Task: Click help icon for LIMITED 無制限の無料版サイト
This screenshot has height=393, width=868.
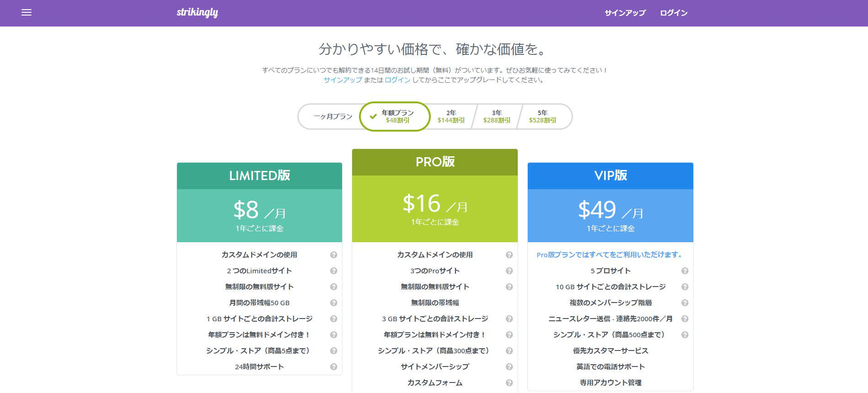Action: [334, 287]
